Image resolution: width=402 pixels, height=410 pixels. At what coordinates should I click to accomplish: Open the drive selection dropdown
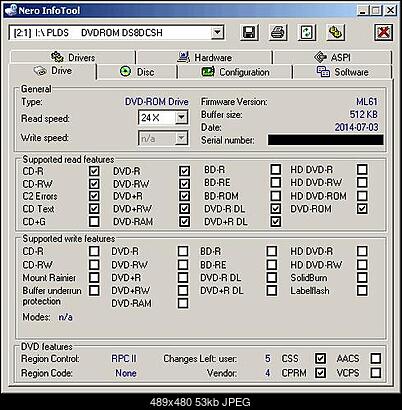coord(217,33)
